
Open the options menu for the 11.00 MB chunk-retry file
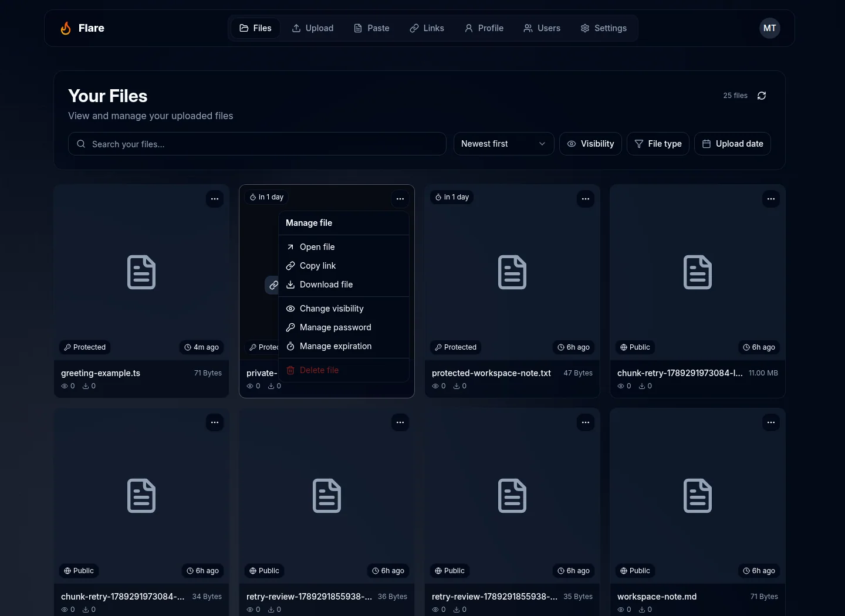click(771, 199)
